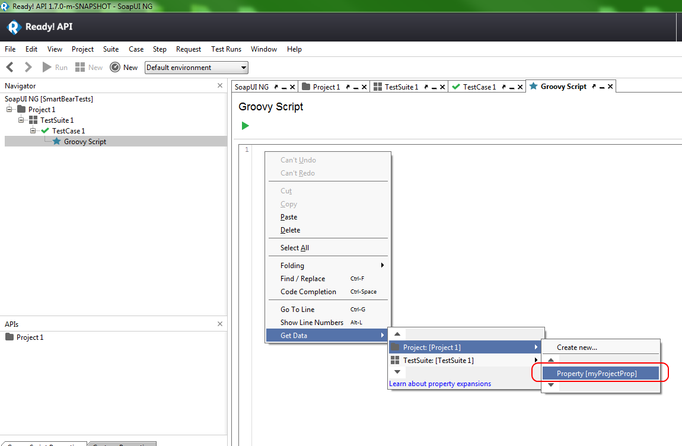Click scroll-up arrow in Get Data submenu
Viewport: 682px width, 446px height.
[397, 334]
